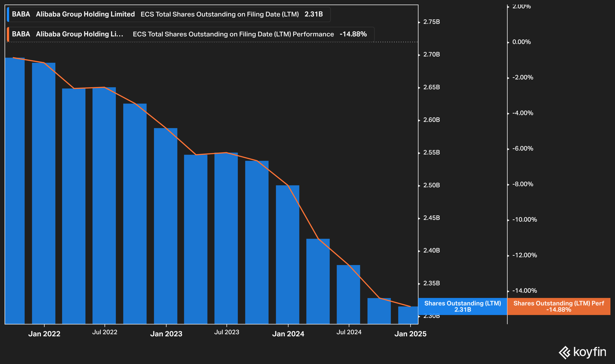The height and width of the screenshot is (364, 615).
Task: Click the Jan 2025 axis label
Action: 411,334
